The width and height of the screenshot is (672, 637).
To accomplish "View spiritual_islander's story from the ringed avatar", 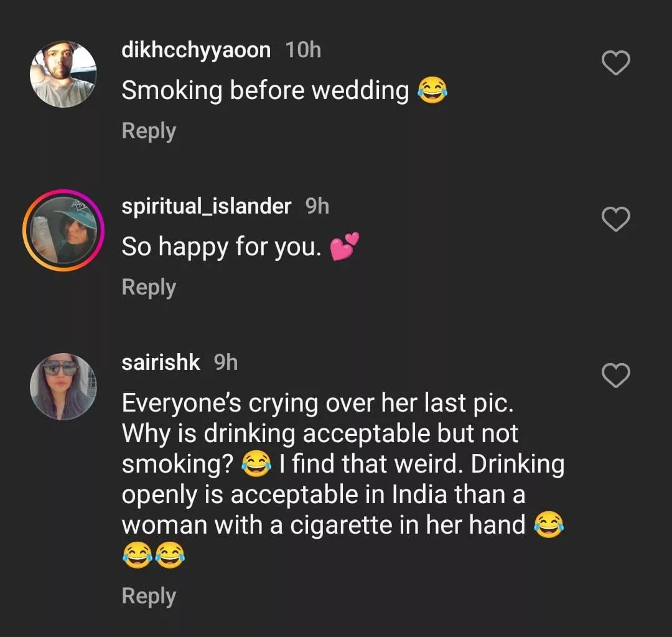I will coord(63,230).
